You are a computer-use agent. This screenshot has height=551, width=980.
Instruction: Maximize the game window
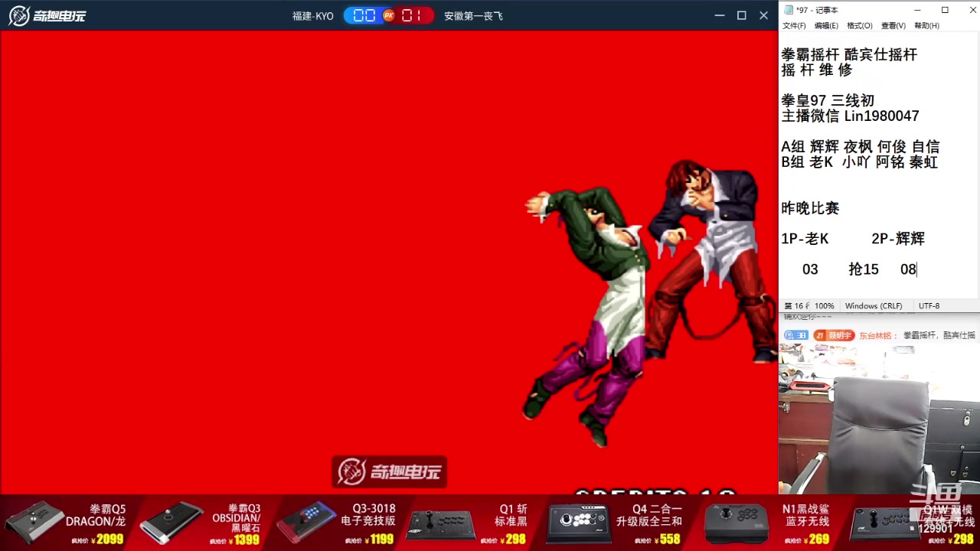[741, 15]
